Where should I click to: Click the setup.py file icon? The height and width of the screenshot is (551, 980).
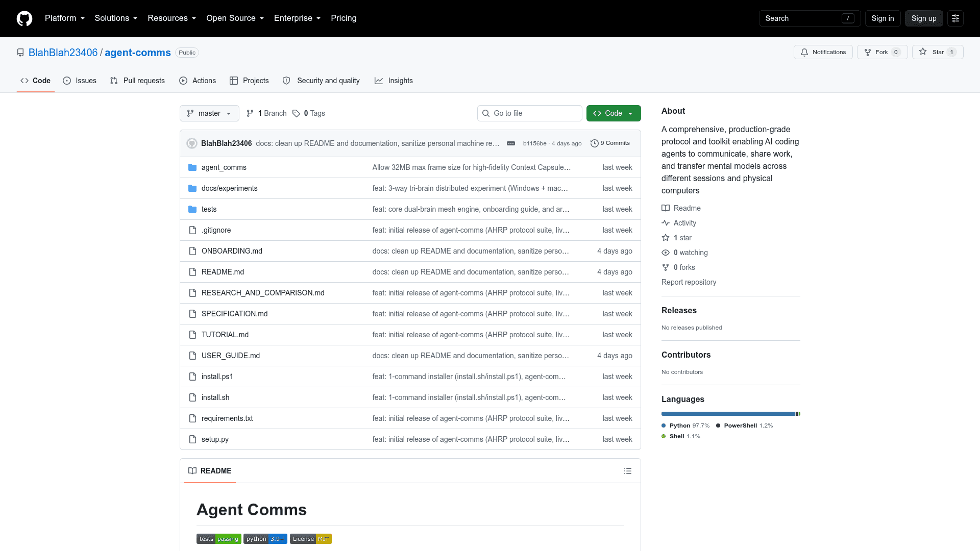pyautogui.click(x=192, y=439)
